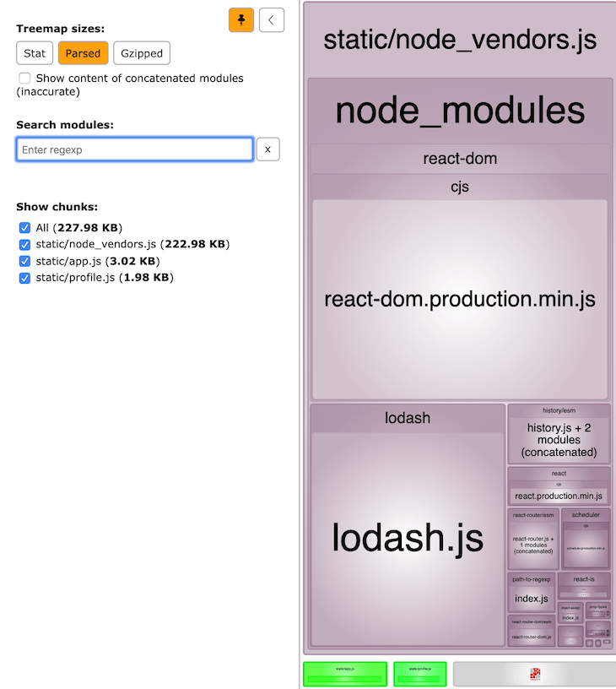Focus the Search modules regexp field
The image size is (616, 689).
(x=135, y=149)
